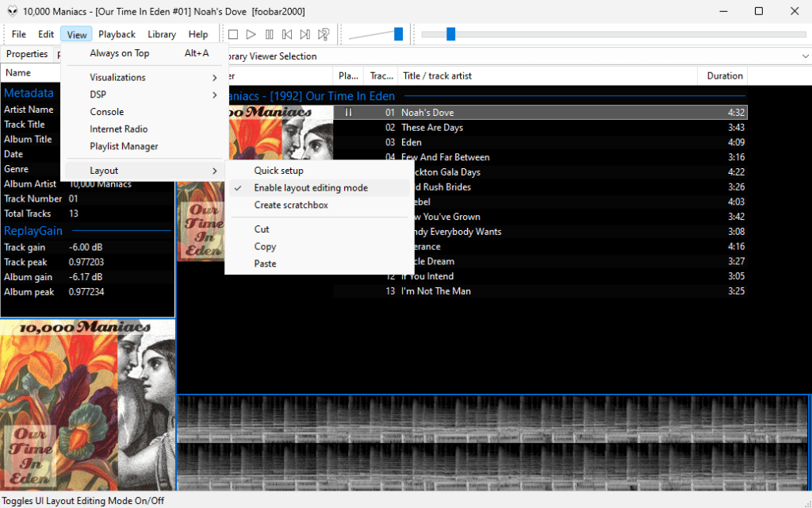Select the track I'm Not The Man
Image resolution: width=812 pixels, height=508 pixels.
[x=435, y=291]
